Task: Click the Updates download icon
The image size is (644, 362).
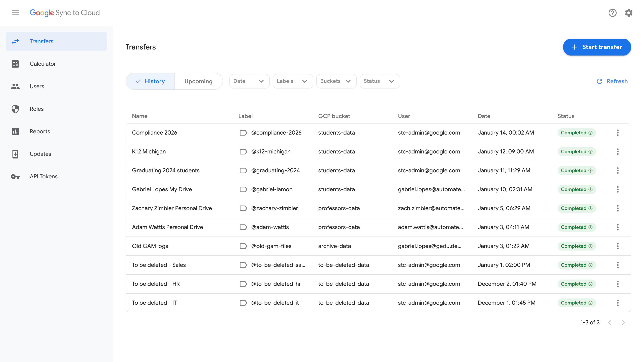Action: pyautogui.click(x=15, y=154)
